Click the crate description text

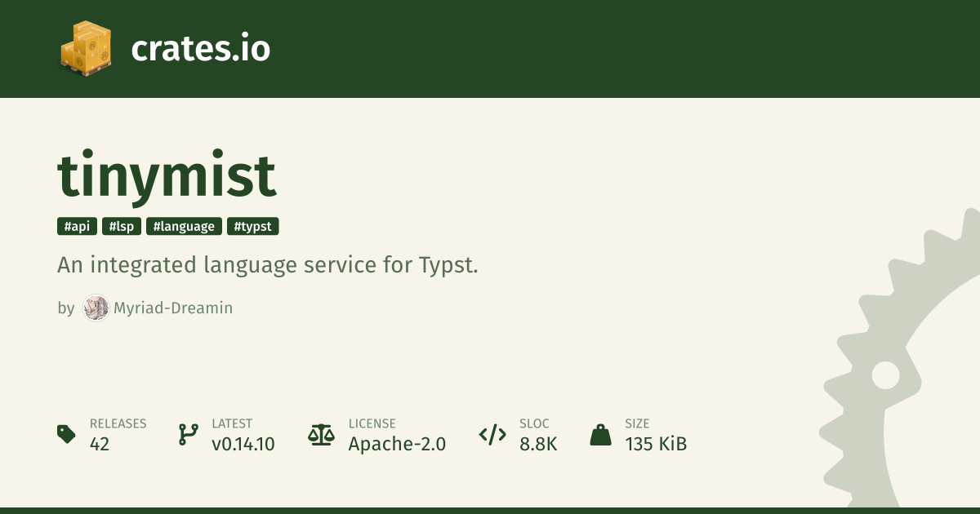click(267, 265)
